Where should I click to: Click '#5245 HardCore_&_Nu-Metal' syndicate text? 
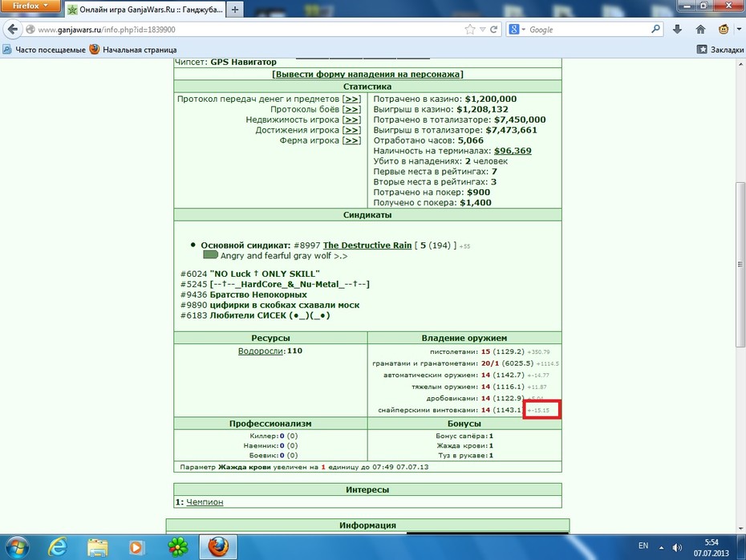point(275,285)
